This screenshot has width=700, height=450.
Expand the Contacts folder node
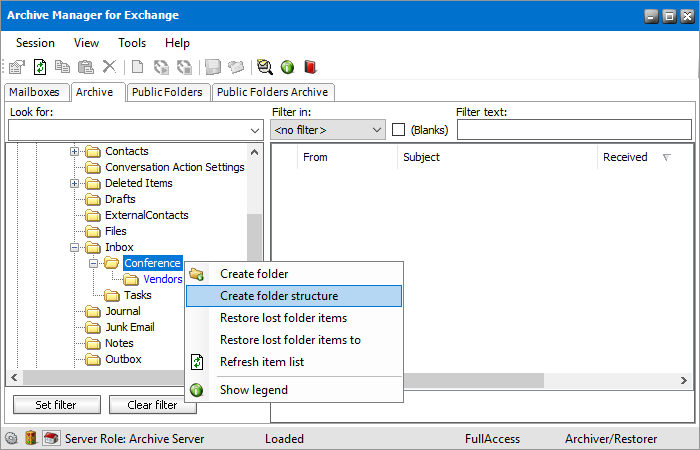click(x=75, y=152)
